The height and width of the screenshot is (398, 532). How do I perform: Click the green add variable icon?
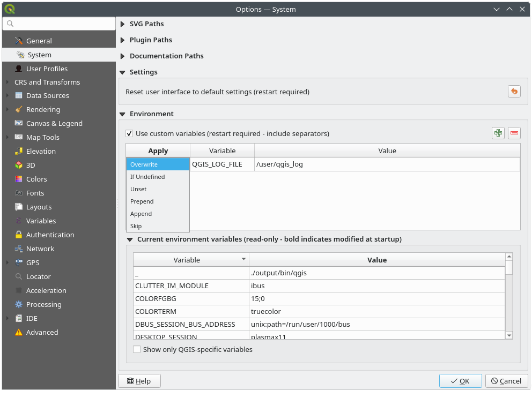498,133
